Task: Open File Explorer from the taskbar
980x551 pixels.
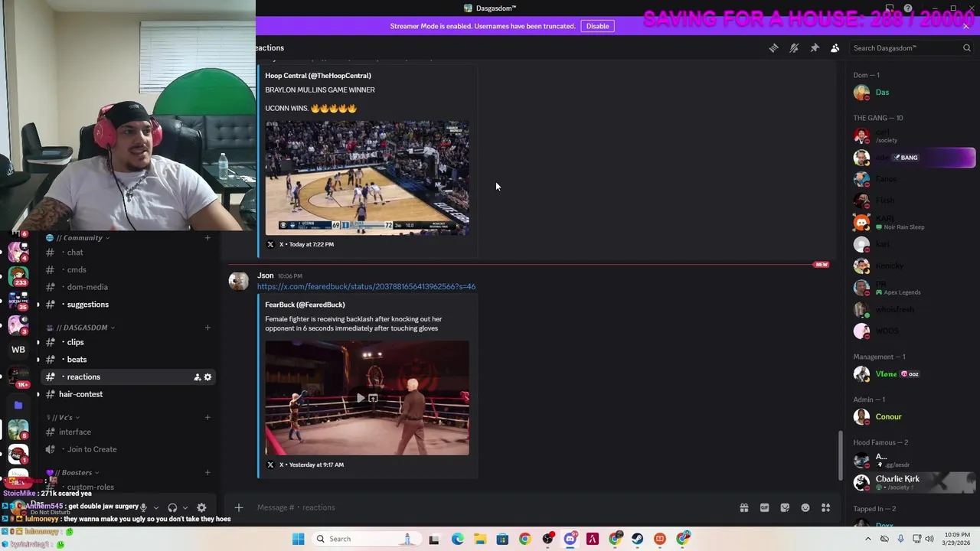Action: 480,539
